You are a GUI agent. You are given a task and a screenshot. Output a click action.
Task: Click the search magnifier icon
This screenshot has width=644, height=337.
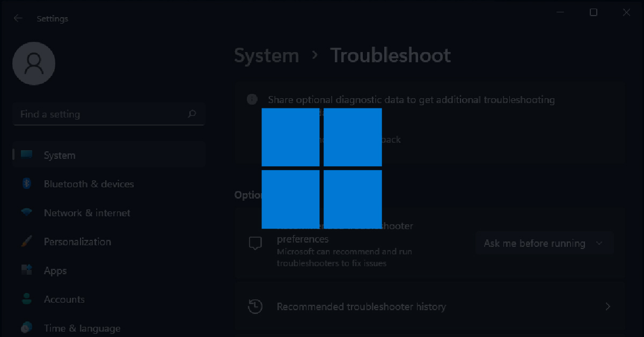(x=192, y=114)
